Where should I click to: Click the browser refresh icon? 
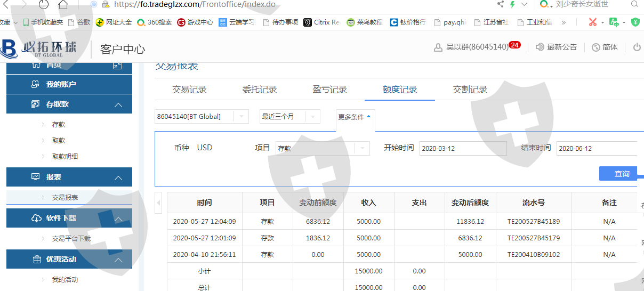(44, 5)
